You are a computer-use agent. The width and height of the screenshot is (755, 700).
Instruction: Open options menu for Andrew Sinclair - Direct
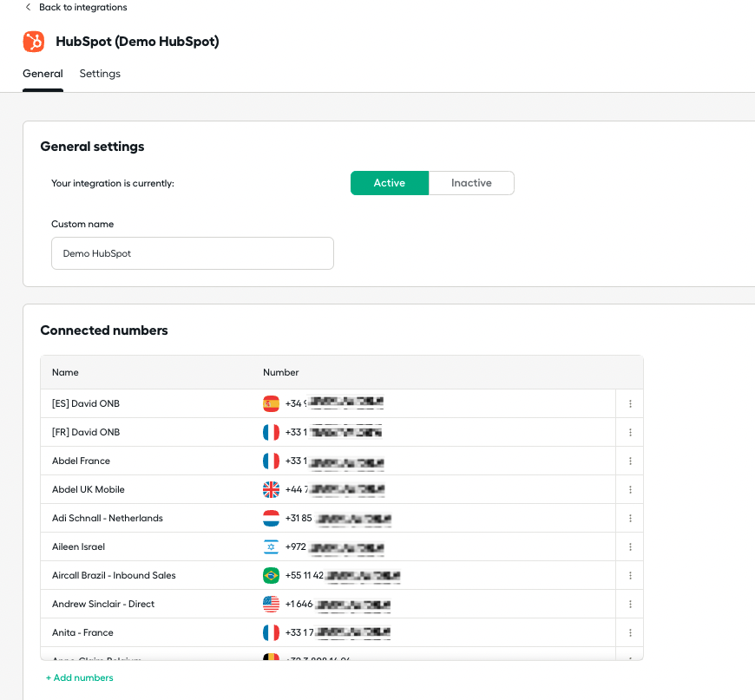[x=630, y=604]
